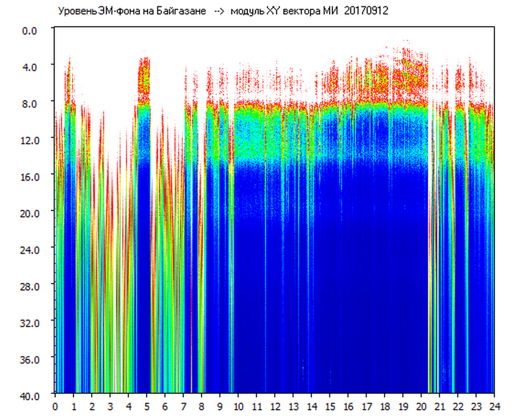Screen dimensions: 512x420
Task: Select hour 15 on the time axis
Action: coord(330,406)
